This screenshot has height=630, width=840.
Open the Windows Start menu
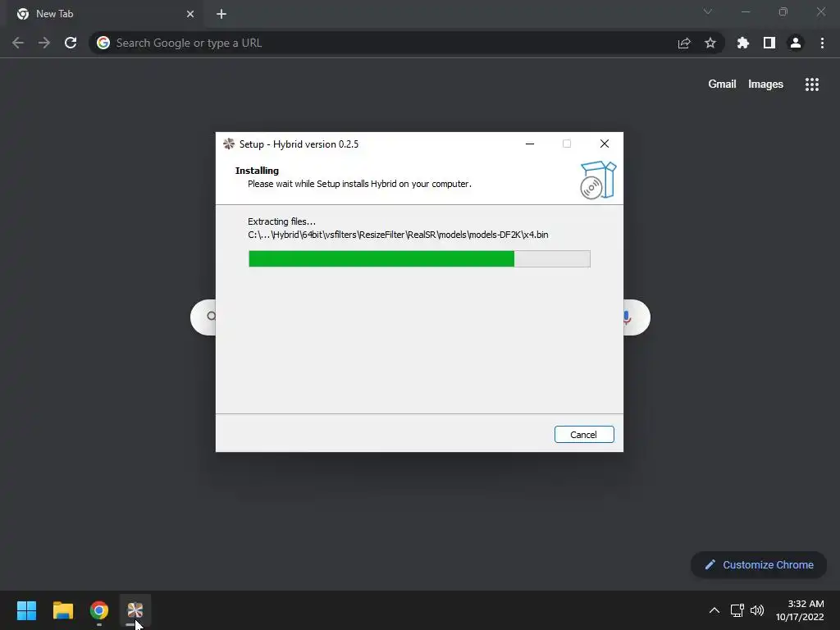(26, 610)
